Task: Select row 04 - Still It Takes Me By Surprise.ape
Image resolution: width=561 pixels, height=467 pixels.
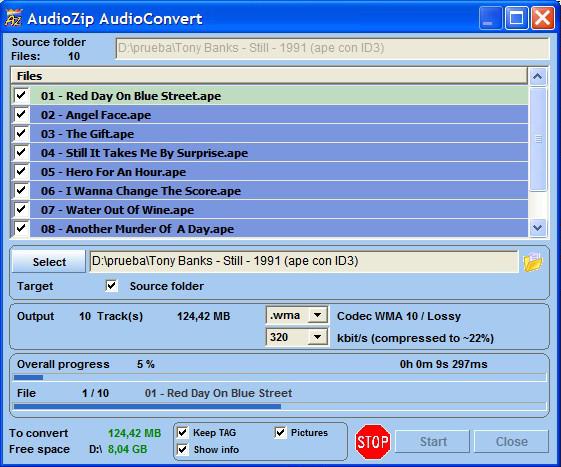Action: point(279,152)
